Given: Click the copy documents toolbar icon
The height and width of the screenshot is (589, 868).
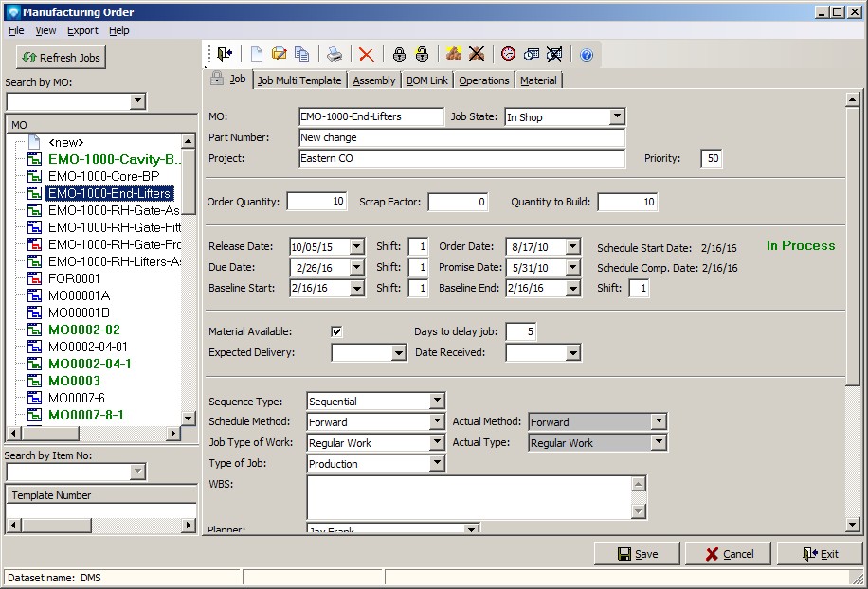Looking at the screenshot, I should click(x=302, y=54).
